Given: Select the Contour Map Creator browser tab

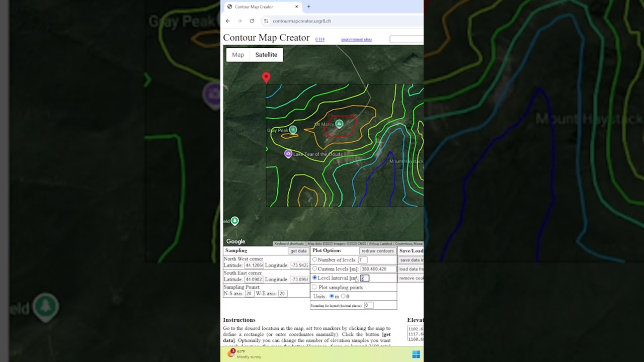Looking at the screenshot, I should click(x=262, y=7).
